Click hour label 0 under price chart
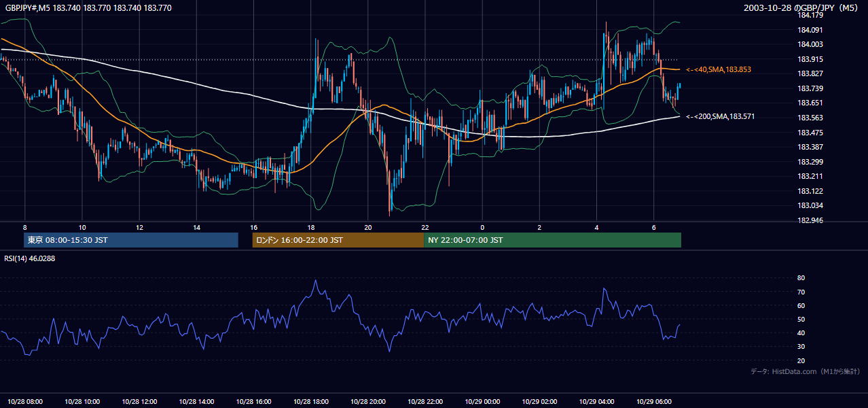868x408 pixels. [482, 227]
